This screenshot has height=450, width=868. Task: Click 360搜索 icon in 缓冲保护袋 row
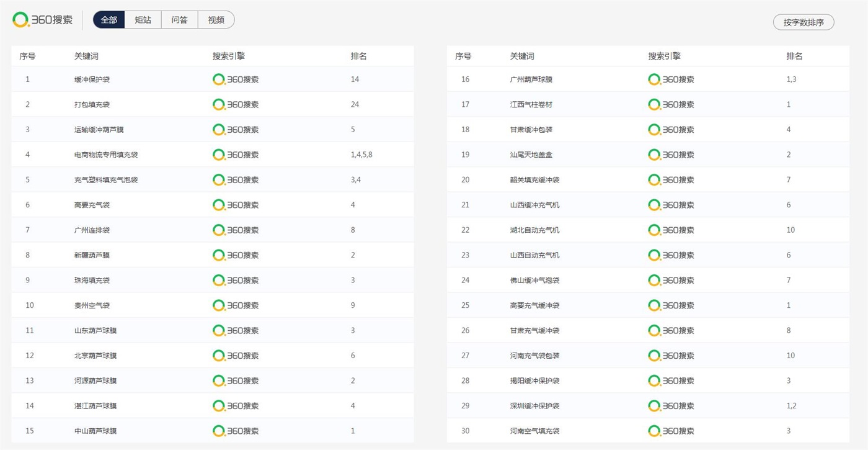(x=236, y=79)
